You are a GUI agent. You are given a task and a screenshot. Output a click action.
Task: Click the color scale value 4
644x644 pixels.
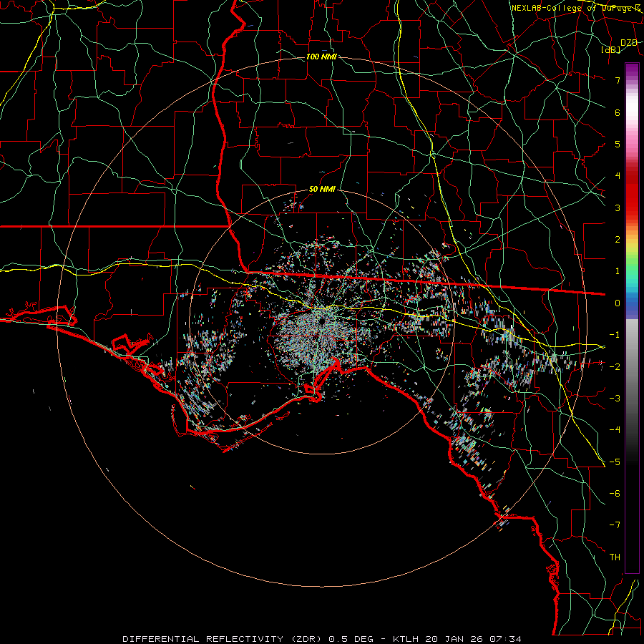point(618,176)
